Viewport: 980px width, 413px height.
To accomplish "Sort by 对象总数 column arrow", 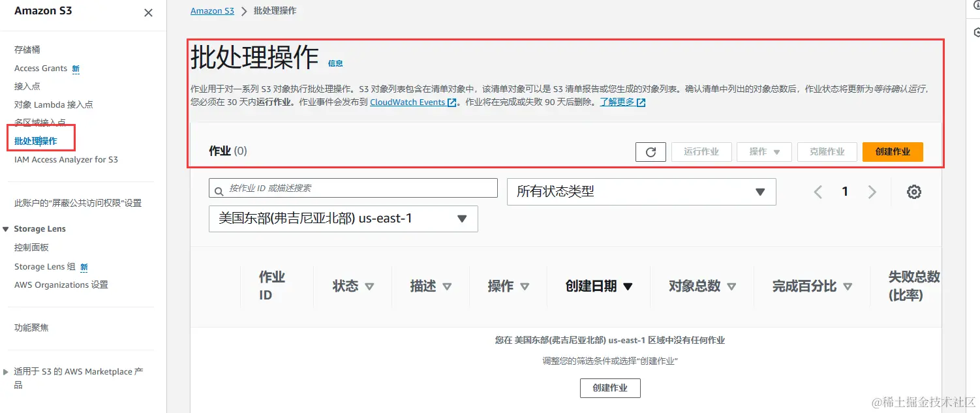I will click(x=731, y=286).
